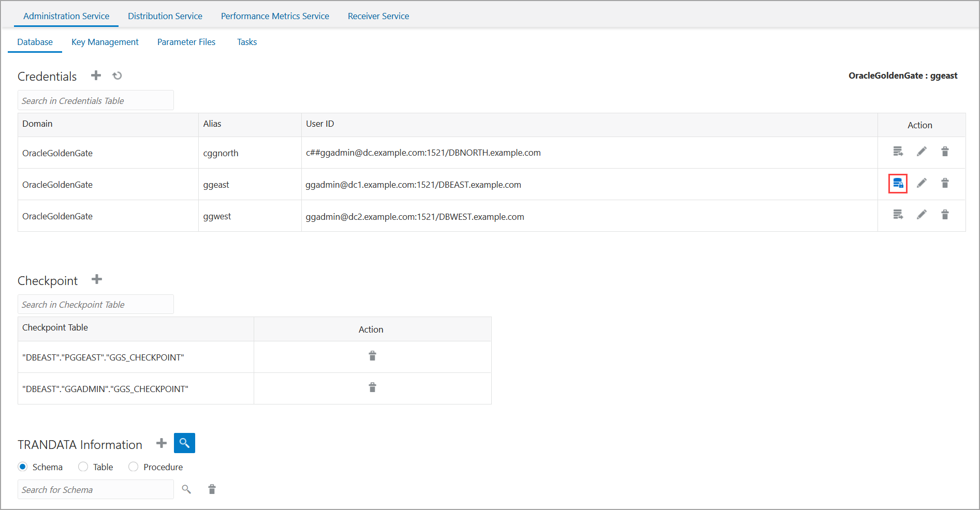Image resolution: width=980 pixels, height=510 pixels.
Task: Switch to the Tasks sub-tab
Action: point(247,42)
